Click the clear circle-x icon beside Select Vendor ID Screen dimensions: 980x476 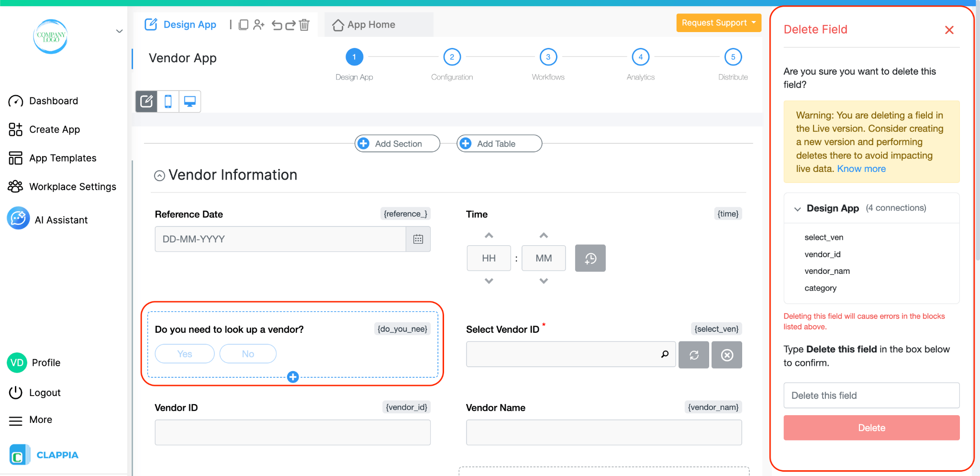pos(727,355)
